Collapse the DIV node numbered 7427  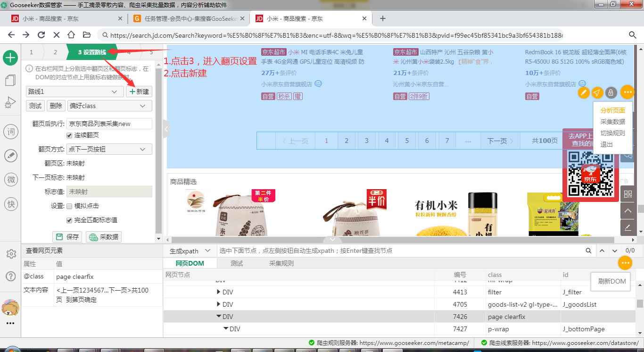(x=226, y=329)
